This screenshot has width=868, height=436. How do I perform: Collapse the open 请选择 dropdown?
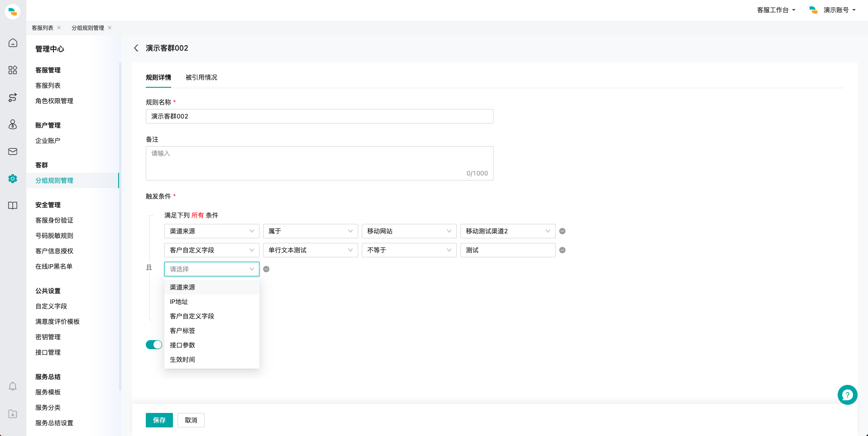pos(211,269)
